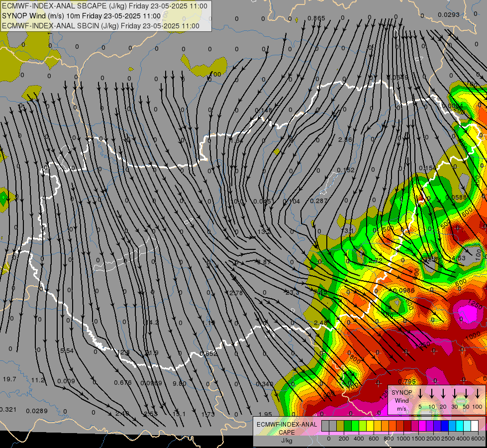Pick the bright magenta swatch in CAPE legend
This screenshot has height=448, width=487.
422,426
